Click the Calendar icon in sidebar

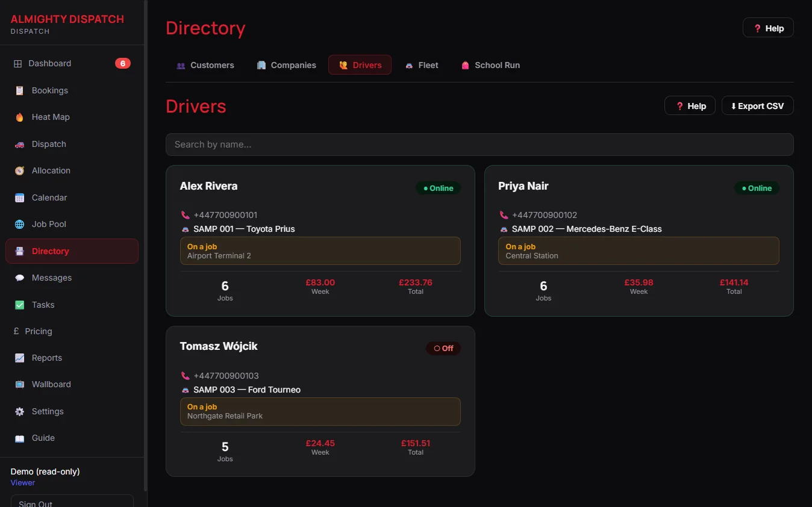pyautogui.click(x=19, y=198)
